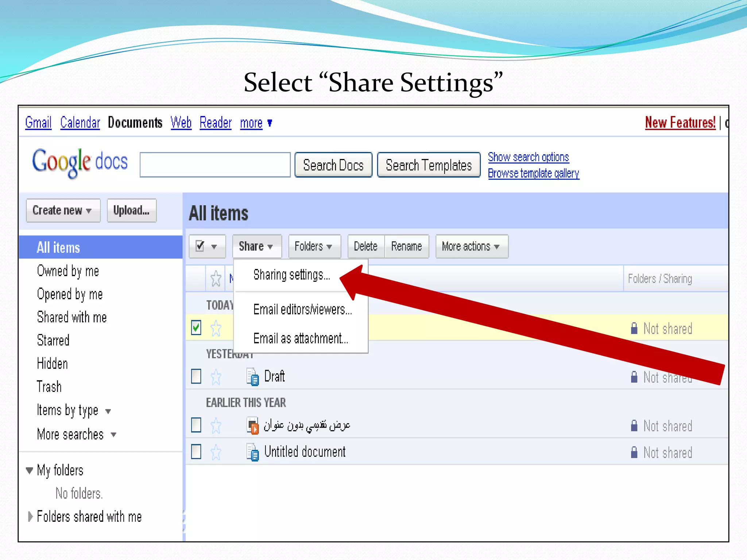Screen dimensions: 747x560
Task: Open the Web link
Action: [x=181, y=122]
